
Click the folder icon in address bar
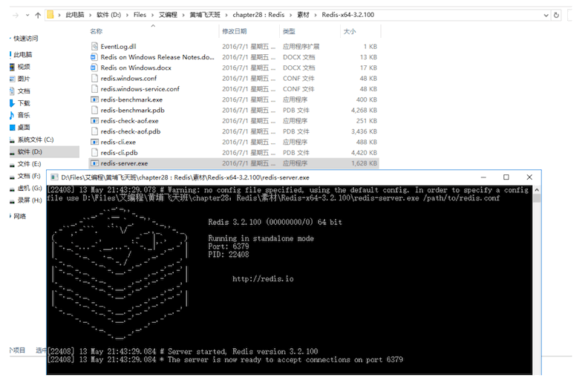pyautogui.click(x=50, y=15)
